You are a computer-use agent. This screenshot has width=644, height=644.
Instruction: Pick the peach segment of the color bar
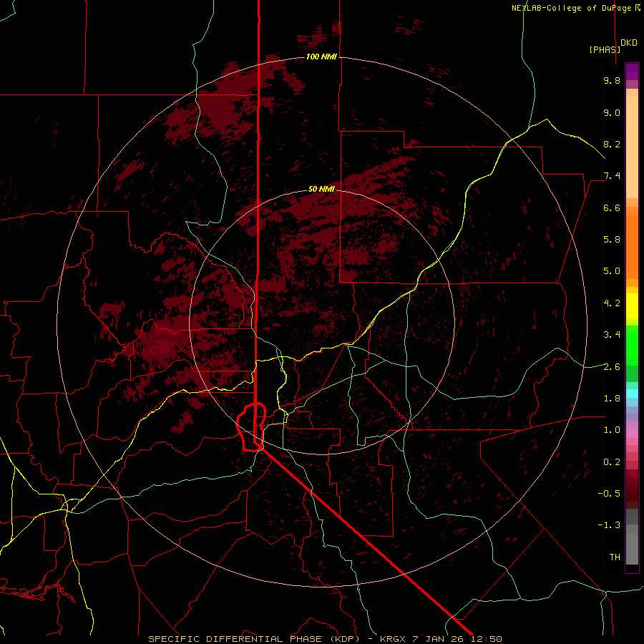632,147
